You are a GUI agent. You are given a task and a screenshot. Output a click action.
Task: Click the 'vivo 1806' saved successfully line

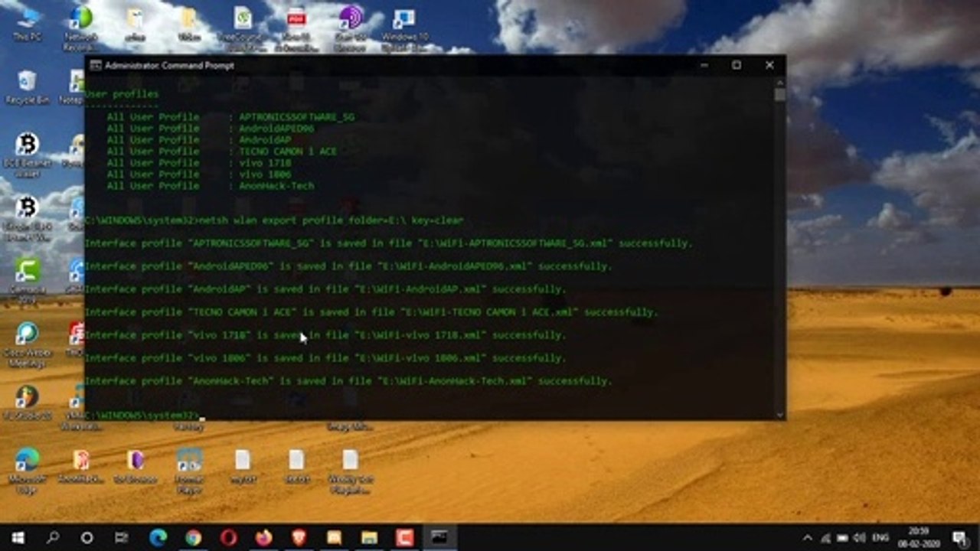325,358
